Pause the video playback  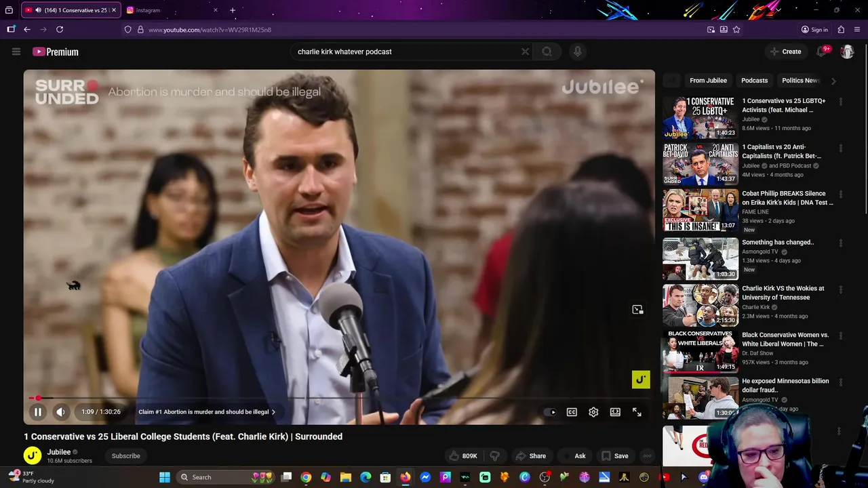tap(38, 412)
